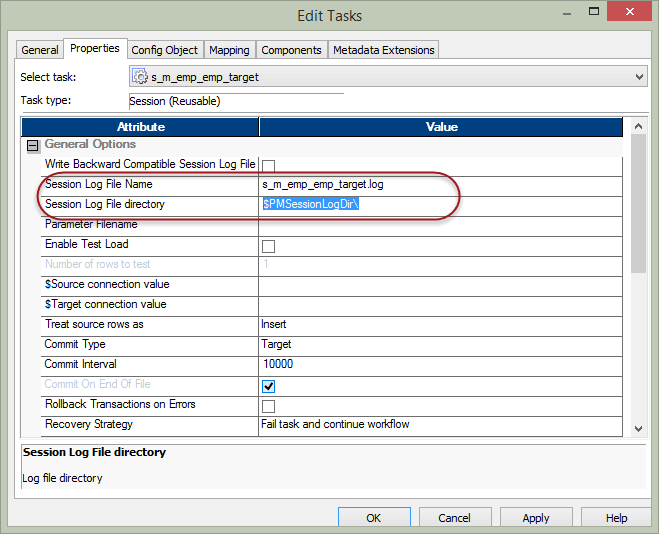Image resolution: width=659 pixels, height=534 pixels.
Task: Enable Write Backward Compatible Session Log File
Action: [x=269, y=166]
